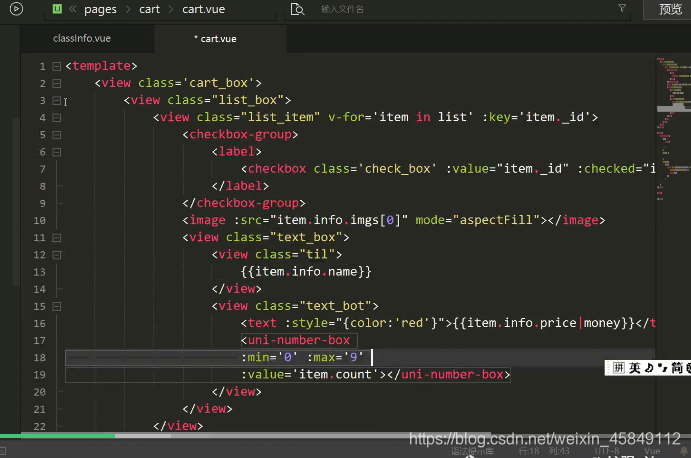Screen dimensions: 691x458
Task: Collapse the til view on line 12
Action: click(56, 255)
